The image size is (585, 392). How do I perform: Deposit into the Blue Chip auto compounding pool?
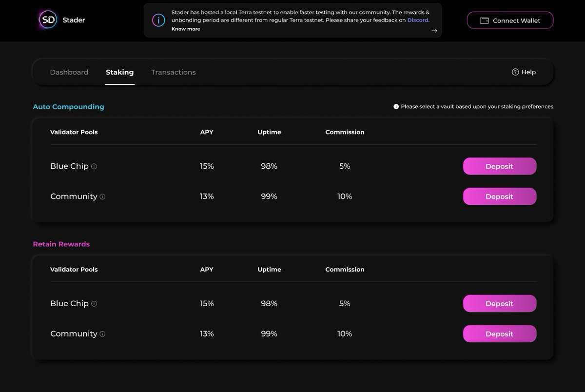pos(499,166)
